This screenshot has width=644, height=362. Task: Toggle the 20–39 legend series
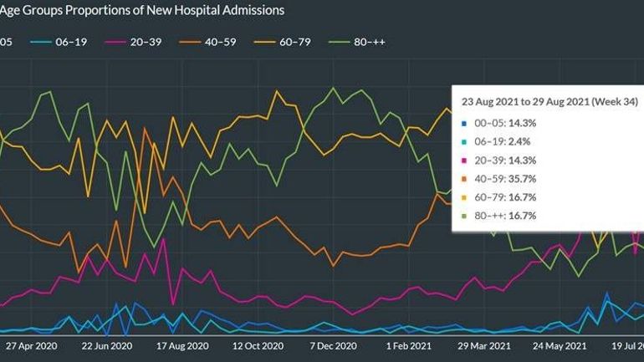(134, 42)
